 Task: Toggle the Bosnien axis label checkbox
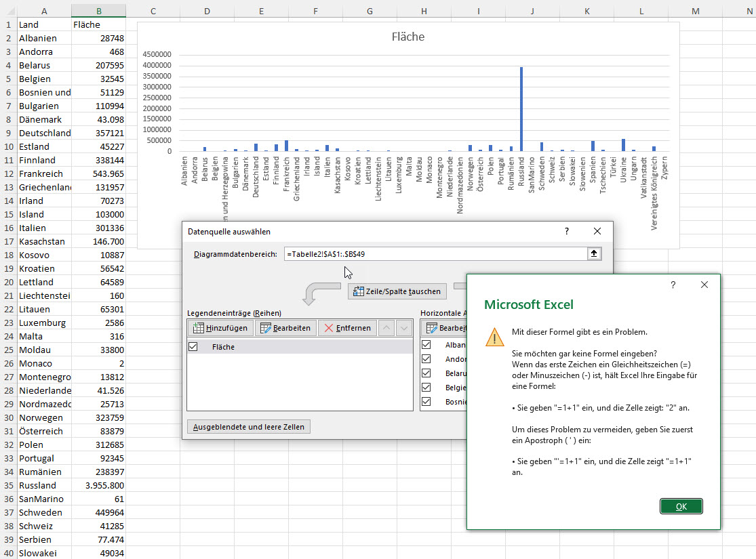coord(426,402)
